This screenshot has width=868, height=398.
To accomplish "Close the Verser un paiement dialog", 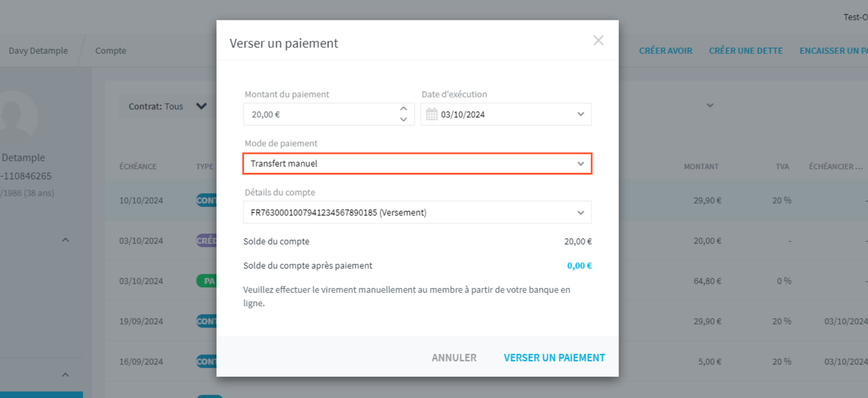I will tap(598, 40).
